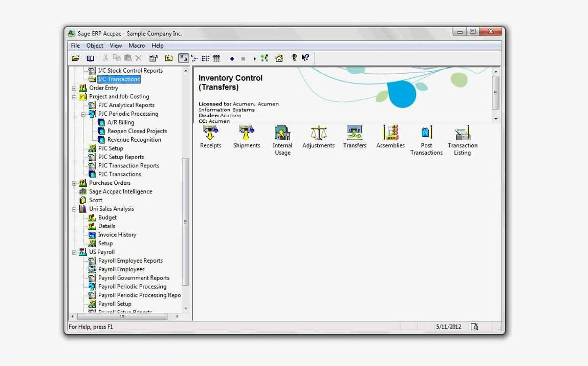Switch to Small Icons view
Image resolution: width=588 pixels, height=366 pixels.
pos(194,58)
